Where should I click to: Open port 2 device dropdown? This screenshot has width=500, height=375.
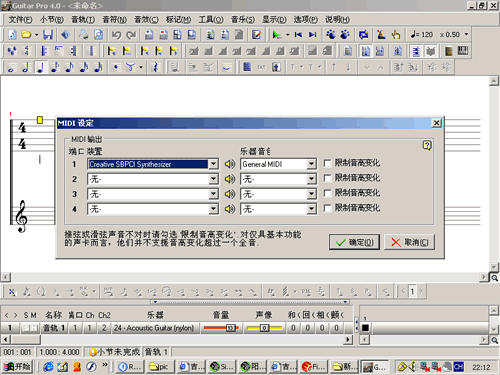213,179
